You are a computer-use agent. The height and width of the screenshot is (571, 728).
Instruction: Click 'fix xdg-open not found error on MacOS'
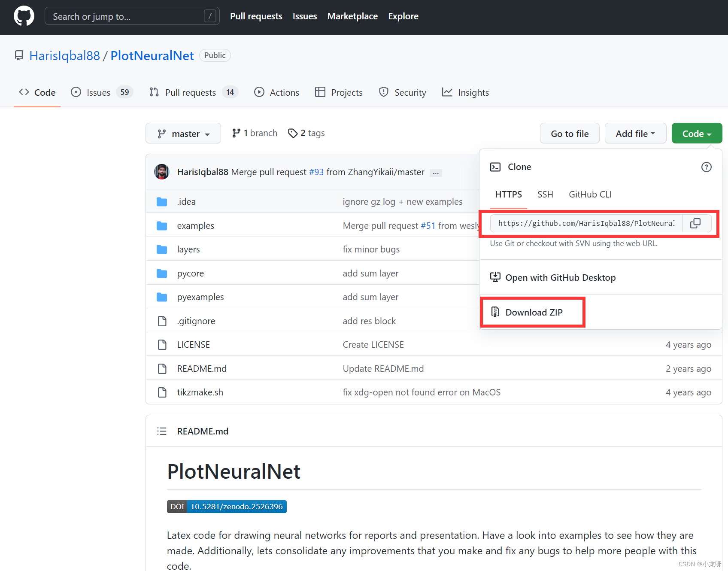422,392
